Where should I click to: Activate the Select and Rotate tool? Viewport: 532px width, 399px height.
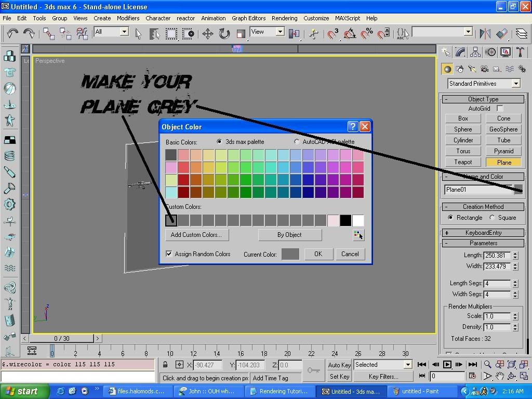pyautogui.click(x=224, y=34)
